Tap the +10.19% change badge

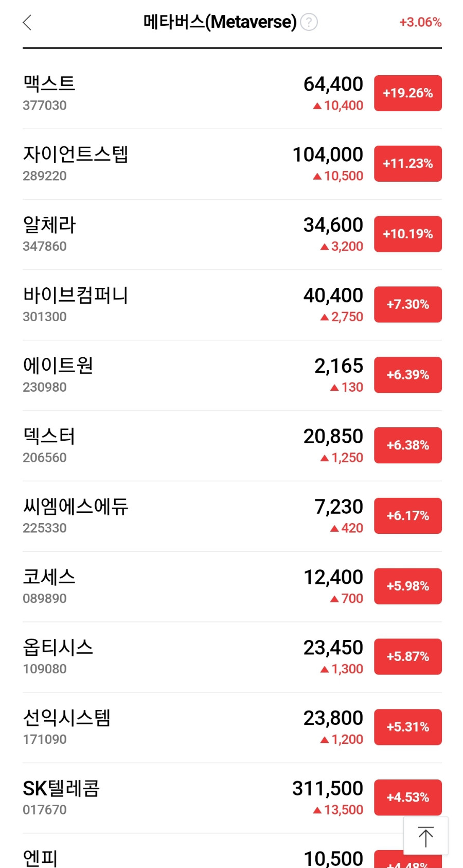click(408, 234)
